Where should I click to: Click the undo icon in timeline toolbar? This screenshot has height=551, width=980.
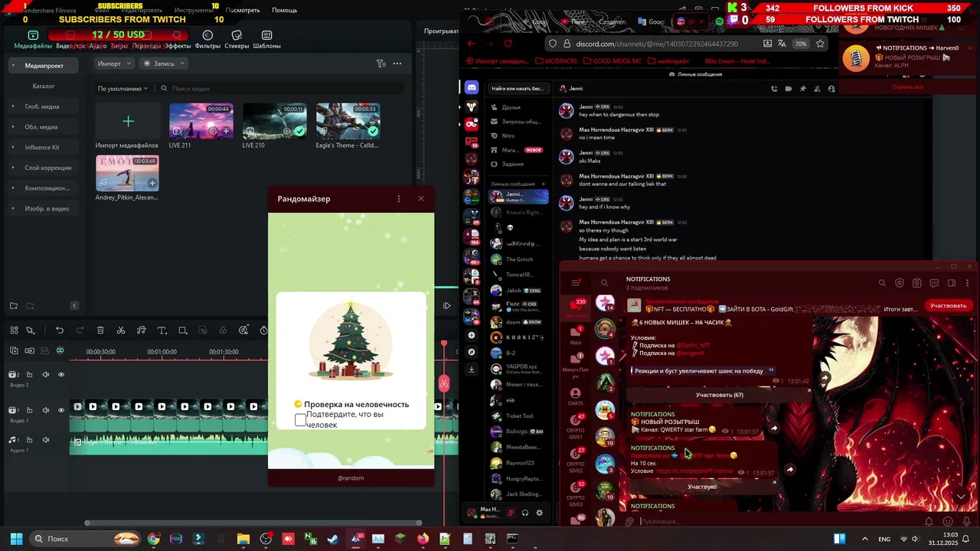pos(60,331)
